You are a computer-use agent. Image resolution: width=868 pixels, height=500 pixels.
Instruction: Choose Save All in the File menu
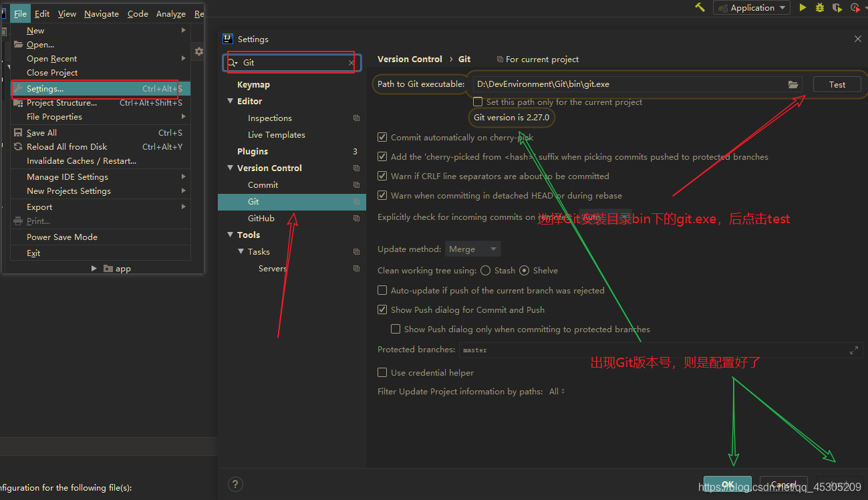[x=100, y=132]
